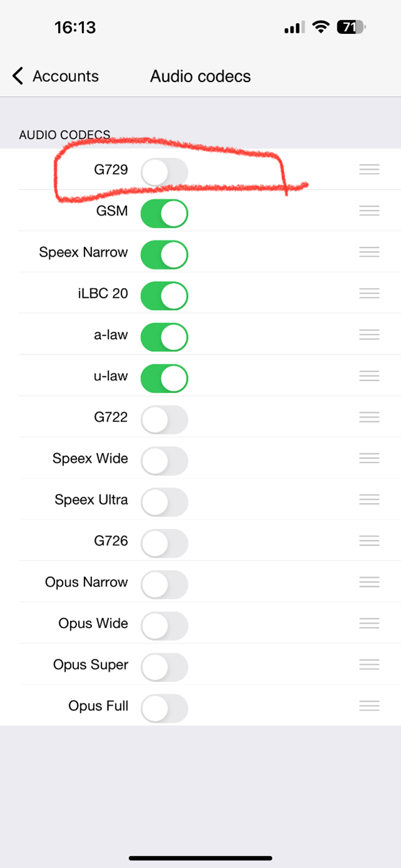Enable the Opus Narrow codec

[x=164, y=585]
